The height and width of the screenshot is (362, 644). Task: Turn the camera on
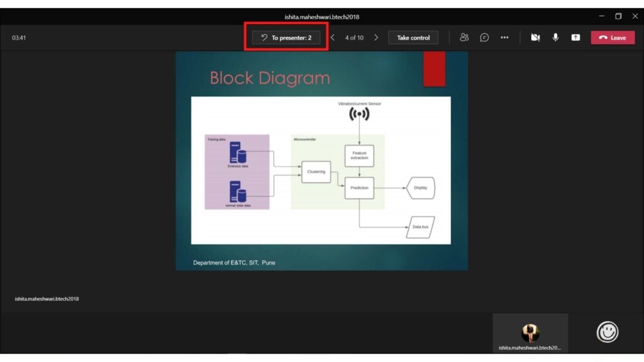pos(535,37)
